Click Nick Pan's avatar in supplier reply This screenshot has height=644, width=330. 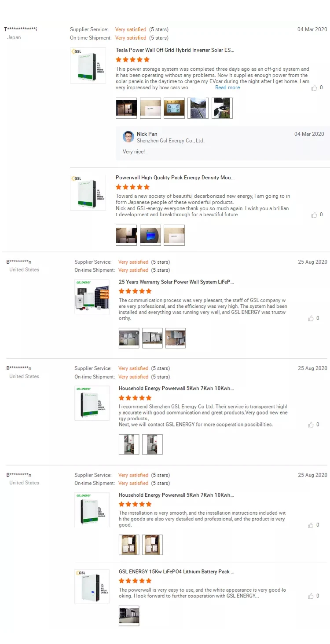(128, 137)
